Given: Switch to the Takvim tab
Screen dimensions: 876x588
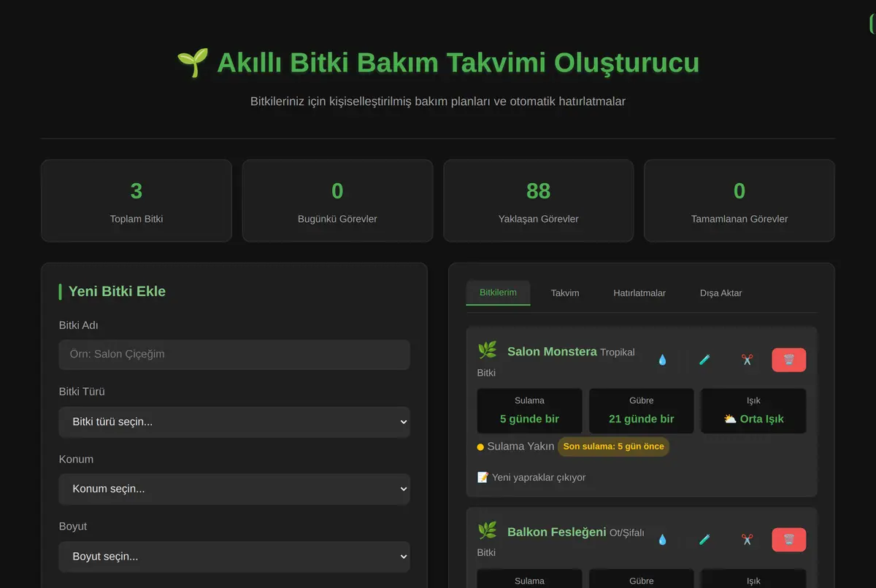Looking at the screenshot, I should 565,293.
